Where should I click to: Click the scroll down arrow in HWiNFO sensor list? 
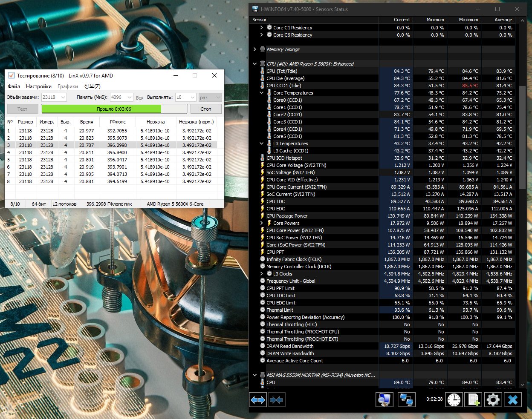pyautogui.click(x=523, y=384)
